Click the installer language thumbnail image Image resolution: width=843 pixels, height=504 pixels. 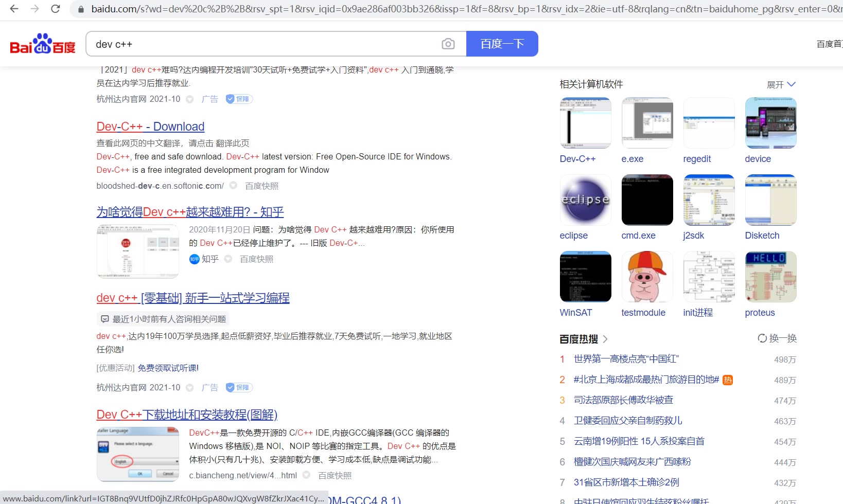click(x=137, y=454)
